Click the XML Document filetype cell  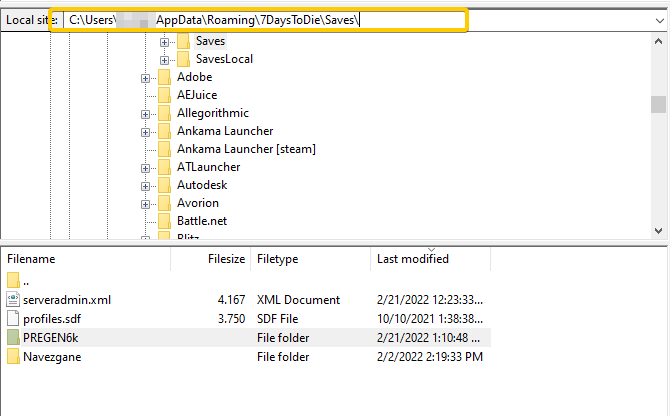coord(298,300)
